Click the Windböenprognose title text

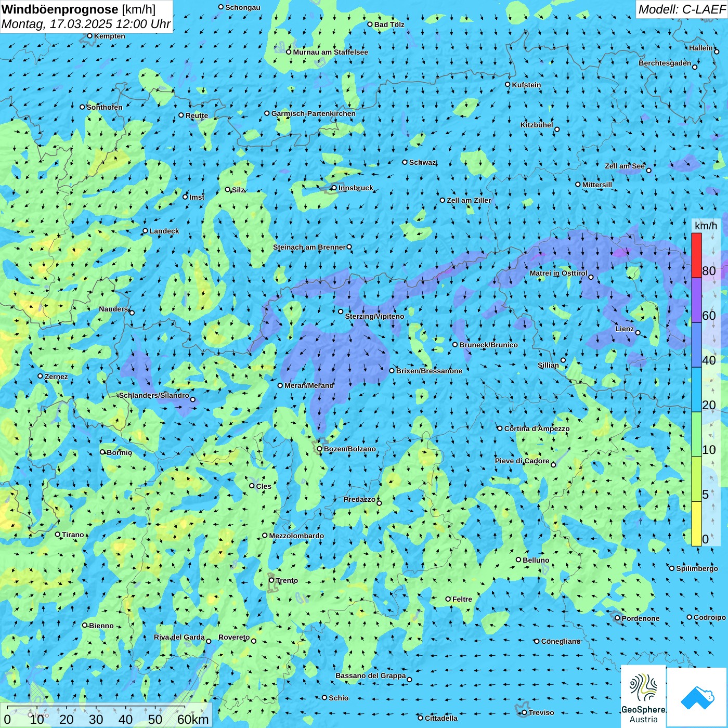(60, 9)
